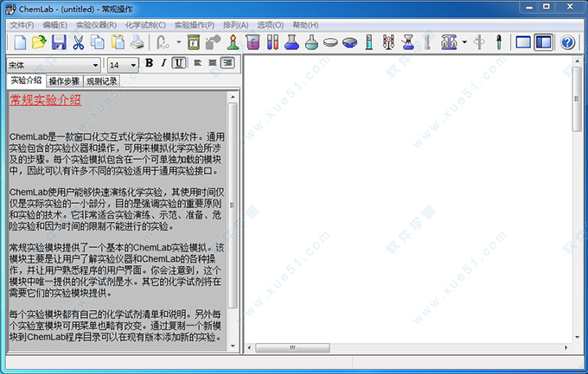
Task: Align text right
Action: pyautogui.click(x=227, y=63)
